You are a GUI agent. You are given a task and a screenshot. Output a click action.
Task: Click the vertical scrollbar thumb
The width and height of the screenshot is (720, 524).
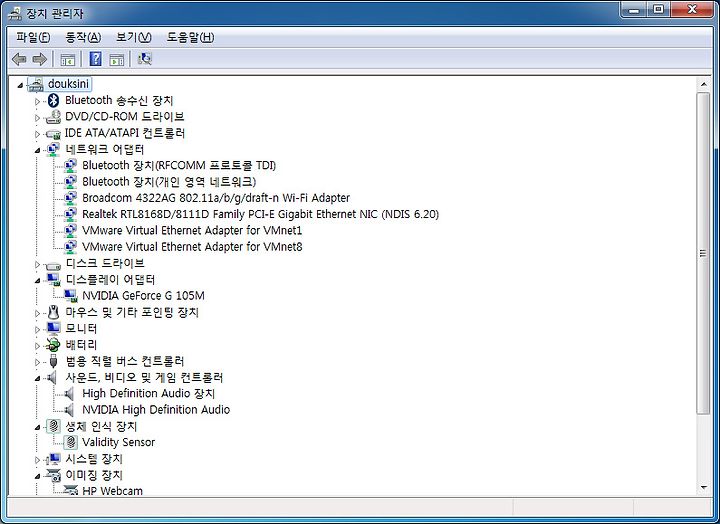pos(703,253)
